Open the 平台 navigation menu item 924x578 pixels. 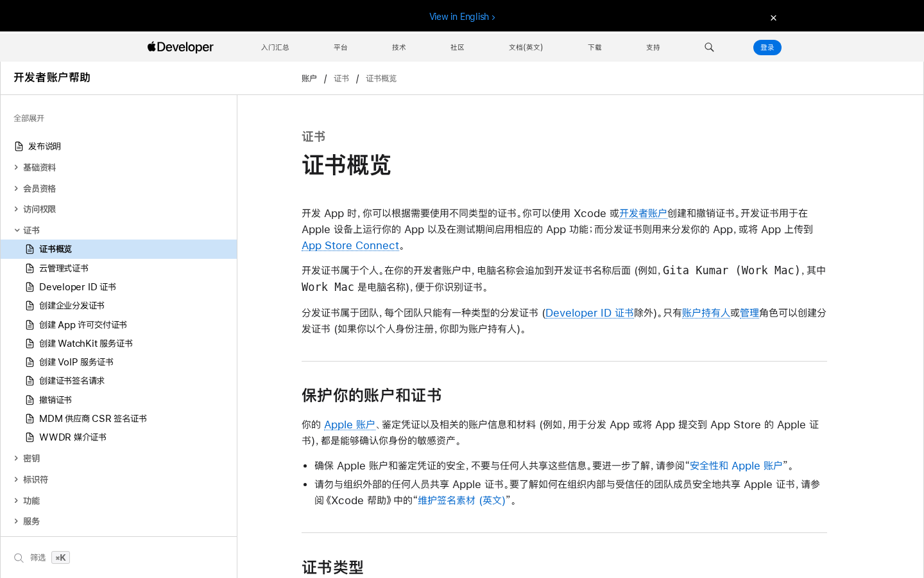tap(341, 48)
